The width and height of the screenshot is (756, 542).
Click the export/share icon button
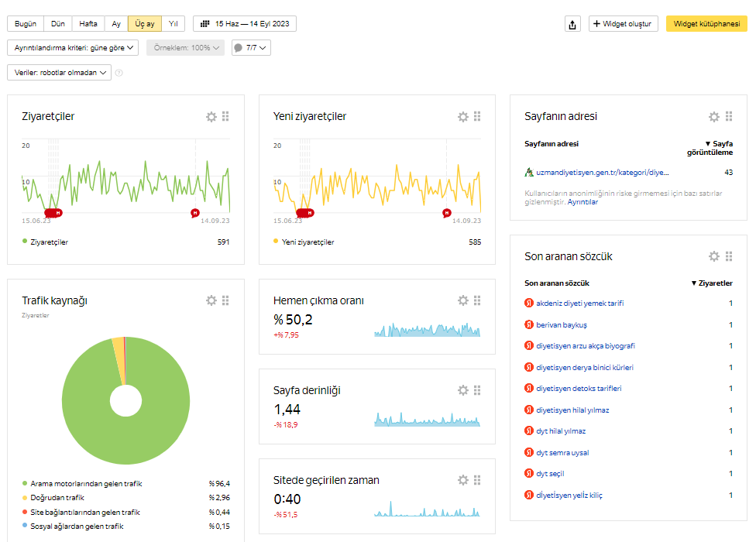pyautogui.click(x=572, y=24)
